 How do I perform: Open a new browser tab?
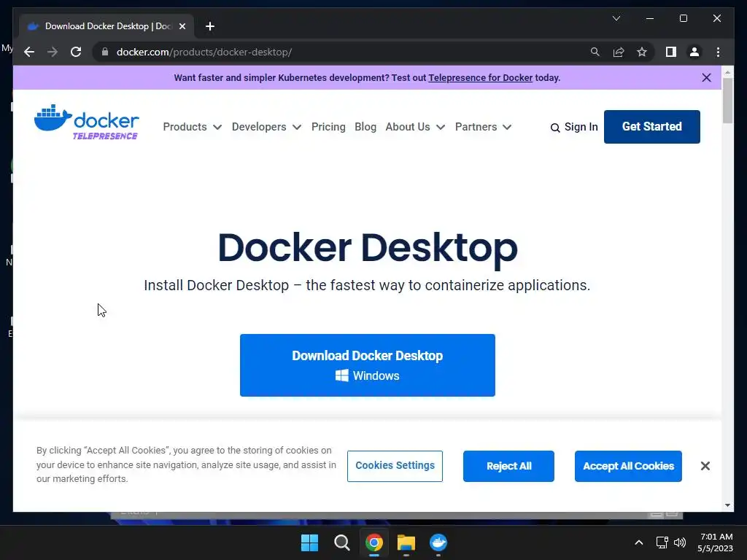click(210, 26)
